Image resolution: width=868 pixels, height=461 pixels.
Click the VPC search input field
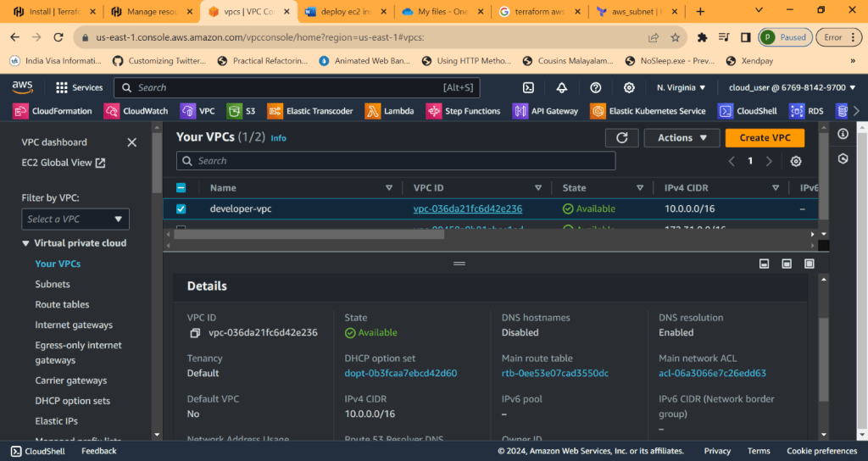click(396, 161)
